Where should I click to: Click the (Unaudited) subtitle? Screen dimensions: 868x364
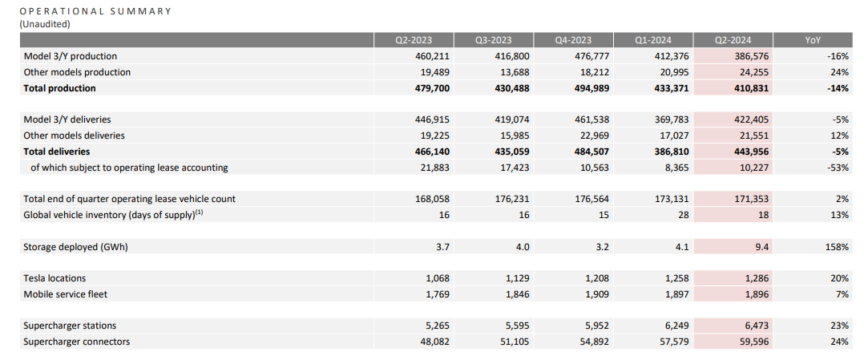coord(44,24)
